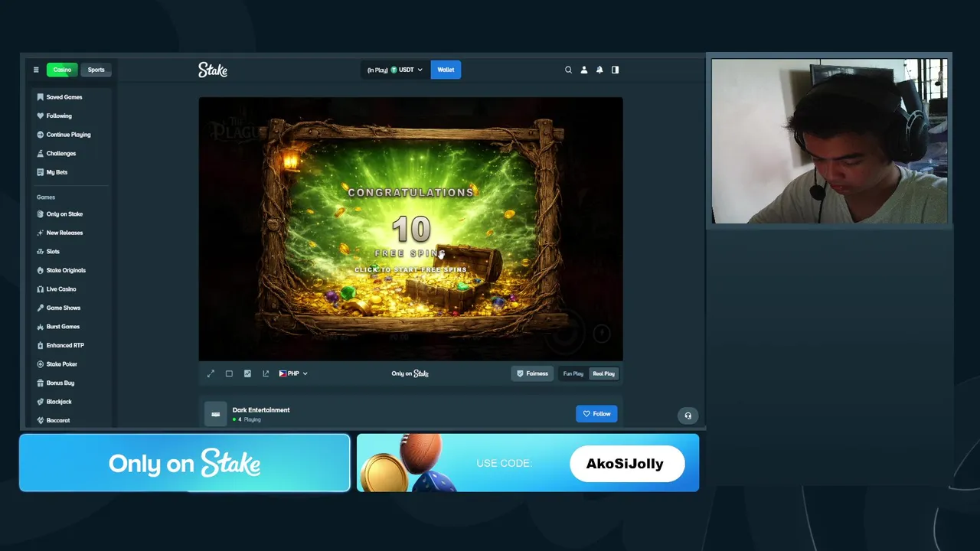Open Dark Entertainment provider page
The height and width of the screenshot is (551, 980).
tap(261, 410)
